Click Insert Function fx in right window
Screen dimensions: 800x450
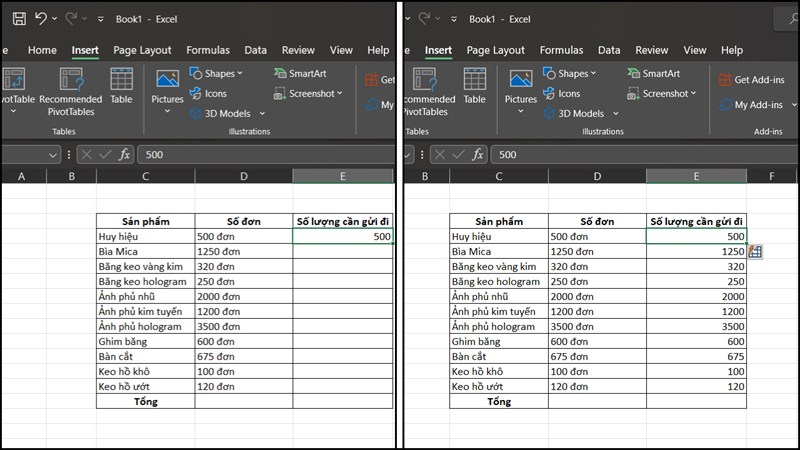click(x=478, y=154)
